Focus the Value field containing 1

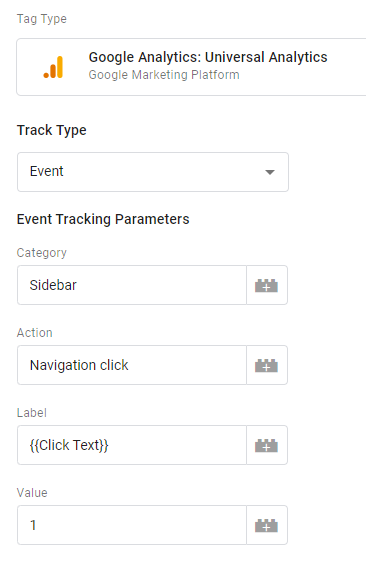(132, 525)
